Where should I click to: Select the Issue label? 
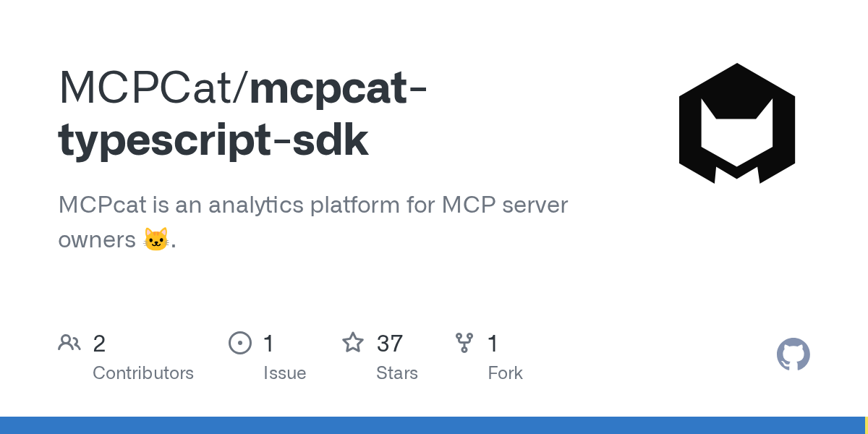[284, 373]
